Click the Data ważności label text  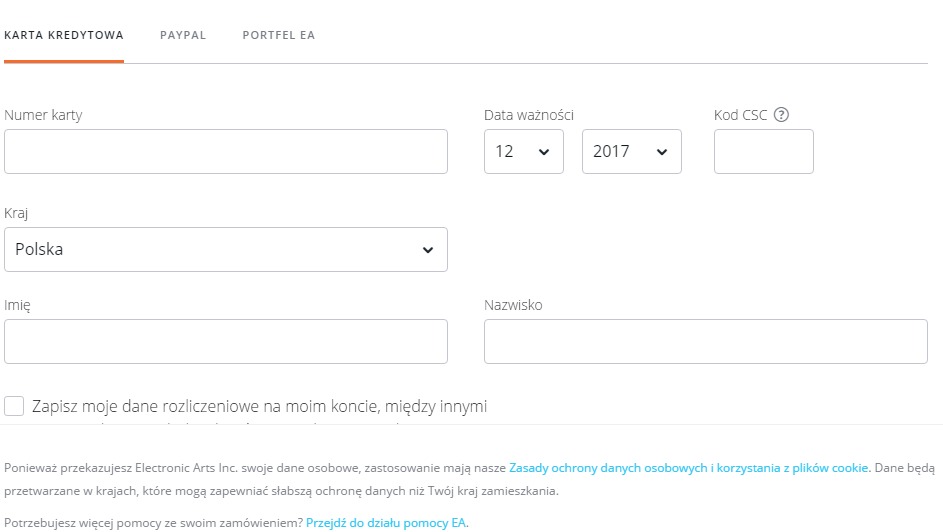[529, 115]
